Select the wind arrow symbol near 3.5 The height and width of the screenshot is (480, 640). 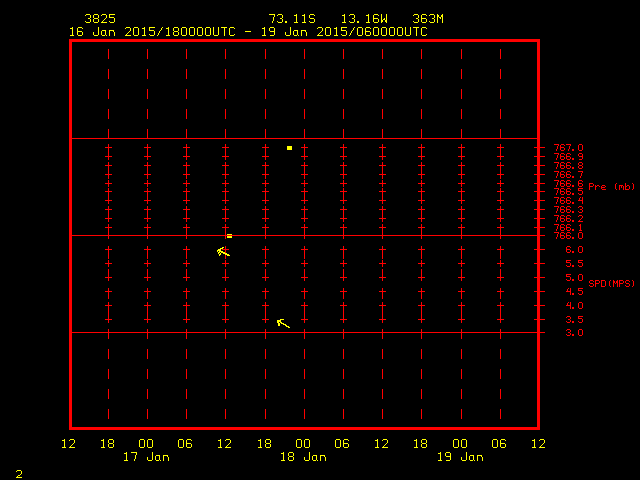(283, 323)
